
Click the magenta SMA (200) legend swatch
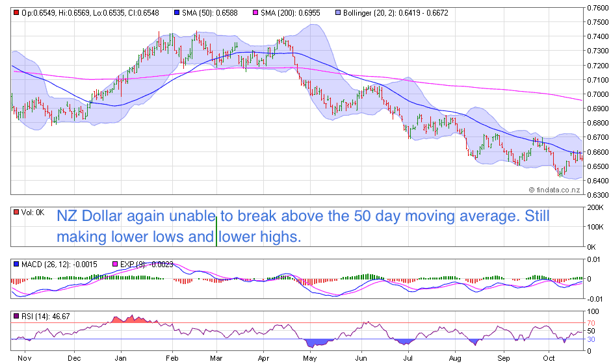coord(255,13)
